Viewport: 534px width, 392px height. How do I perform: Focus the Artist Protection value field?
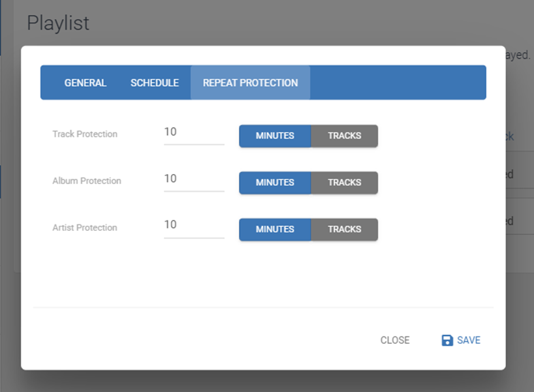click(194, 225)
